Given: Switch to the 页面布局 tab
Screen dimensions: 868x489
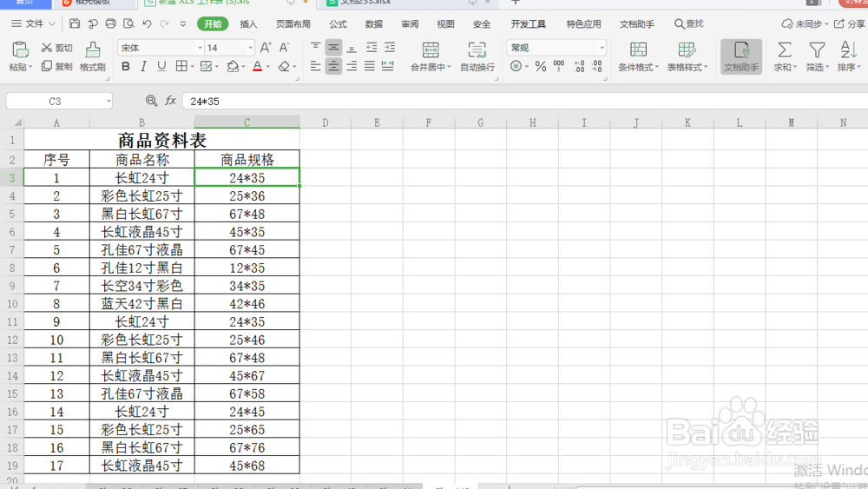Looking at the screenshot, I should click(x=293, y=23).
